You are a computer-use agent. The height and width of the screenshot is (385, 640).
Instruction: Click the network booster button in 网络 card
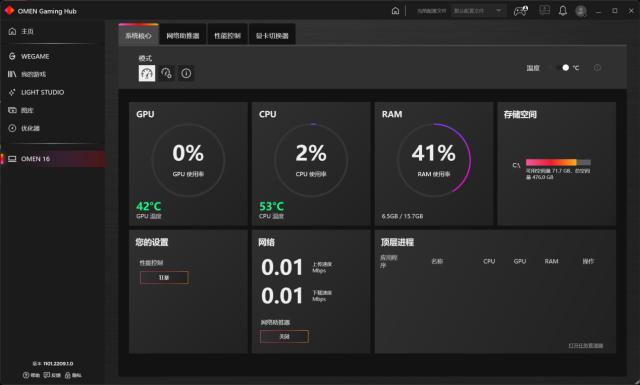(x=284, y=336)
